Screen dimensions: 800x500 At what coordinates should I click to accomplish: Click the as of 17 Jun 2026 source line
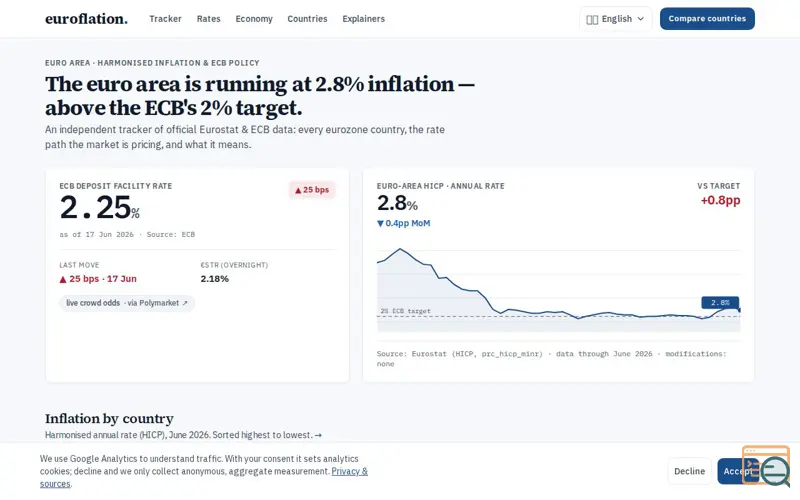[127, 235]
